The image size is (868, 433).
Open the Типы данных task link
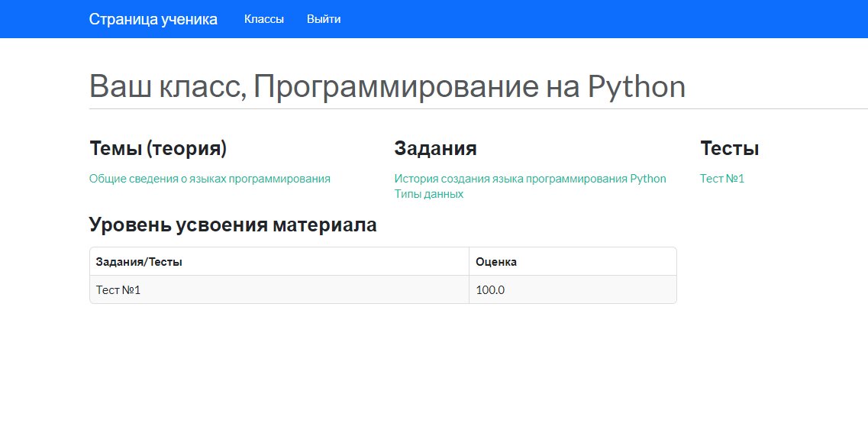coord(429,194)
